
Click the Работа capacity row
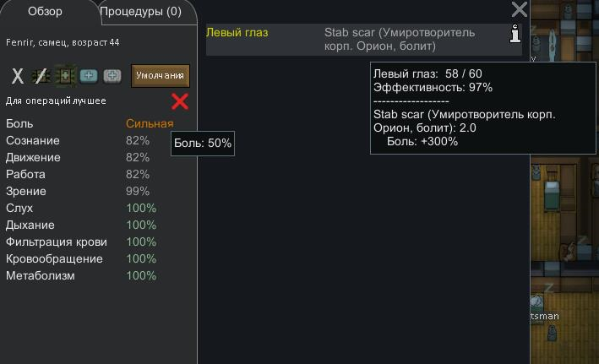84,174
